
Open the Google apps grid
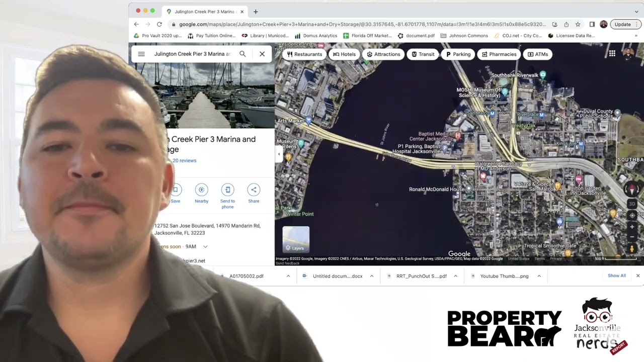(612, 54)
